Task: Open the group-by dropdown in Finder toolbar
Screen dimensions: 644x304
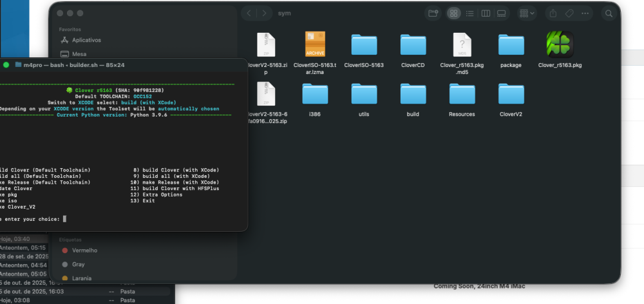Action: [527, 13]
